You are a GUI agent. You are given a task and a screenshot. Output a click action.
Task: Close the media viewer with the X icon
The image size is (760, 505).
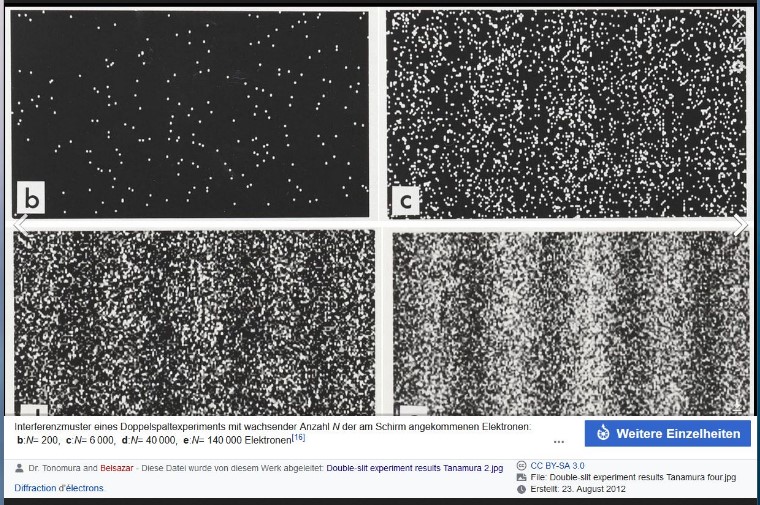click(x=738, y=20)
